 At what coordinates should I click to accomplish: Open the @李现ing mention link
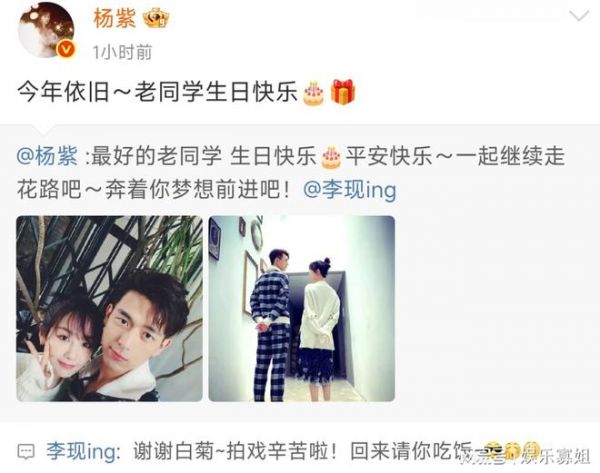(x=350, y=190)
